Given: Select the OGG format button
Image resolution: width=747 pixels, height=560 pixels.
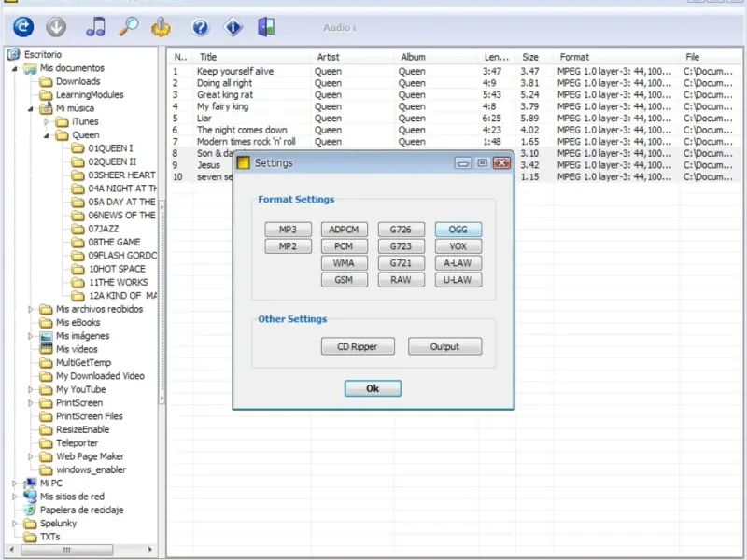Looking at the screenshot, I should pos(458,230).
